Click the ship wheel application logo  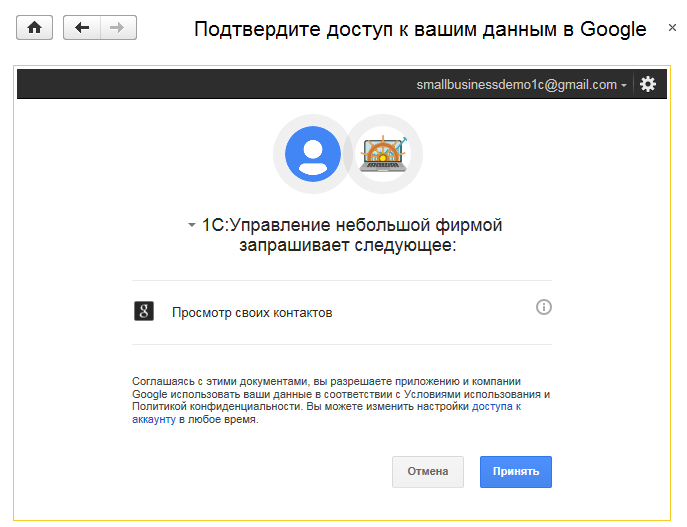pos(383,154)
